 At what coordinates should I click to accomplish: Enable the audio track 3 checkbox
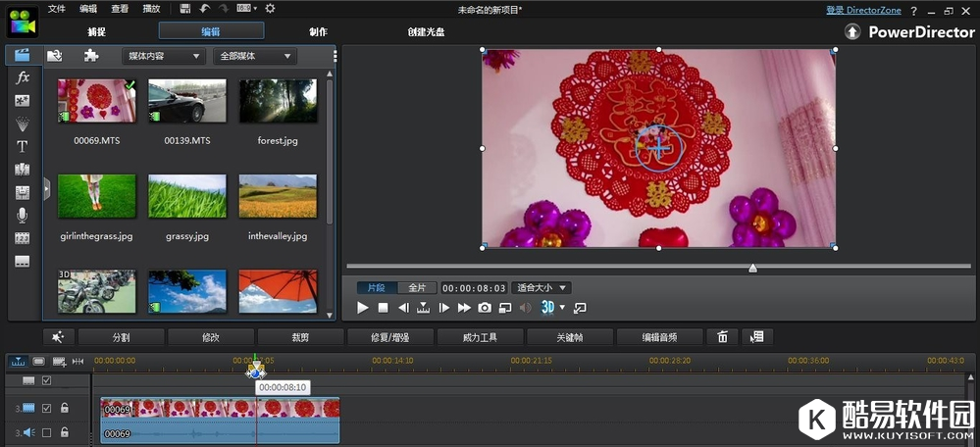46,432
